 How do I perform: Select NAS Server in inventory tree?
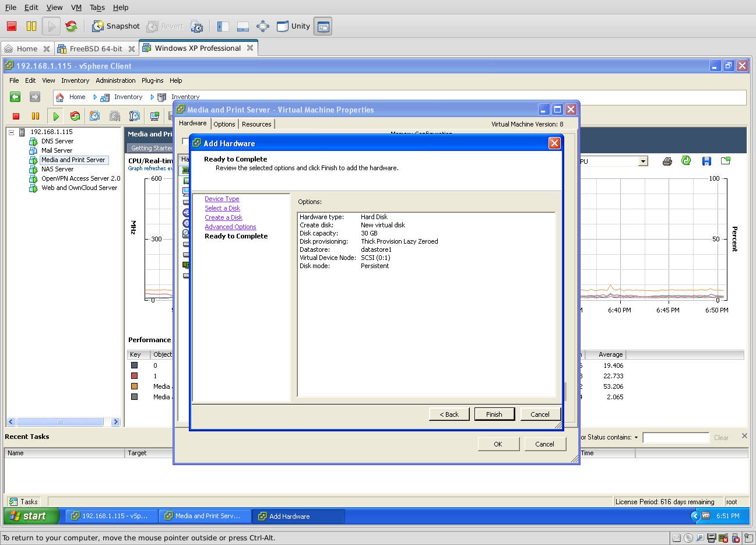click(57, 169)
